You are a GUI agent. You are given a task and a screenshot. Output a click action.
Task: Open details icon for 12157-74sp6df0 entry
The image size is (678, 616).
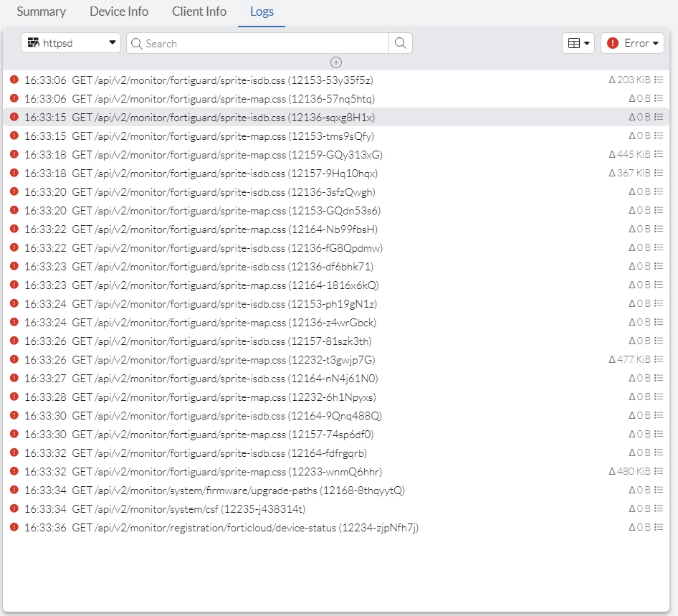pos(659,433)
